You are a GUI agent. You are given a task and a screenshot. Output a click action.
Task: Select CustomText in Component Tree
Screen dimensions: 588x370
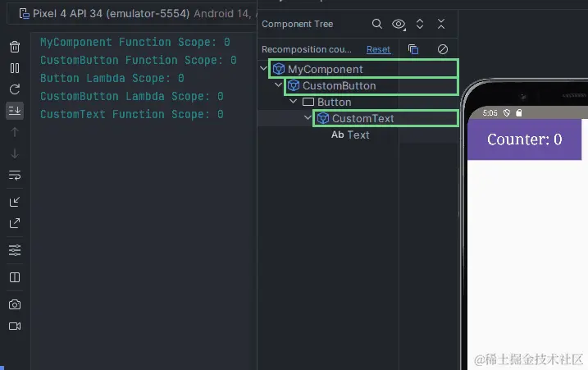[362, 119]
